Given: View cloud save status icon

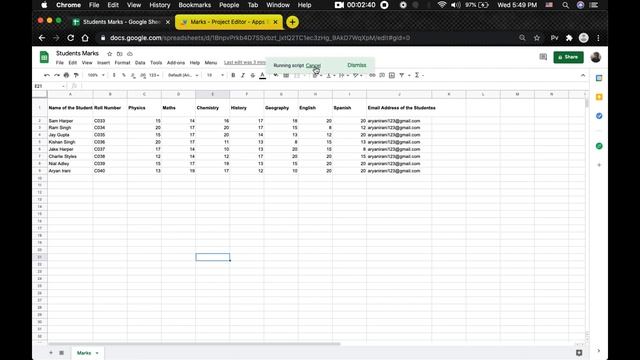Looking at the screenshot, I should (130, 54).
